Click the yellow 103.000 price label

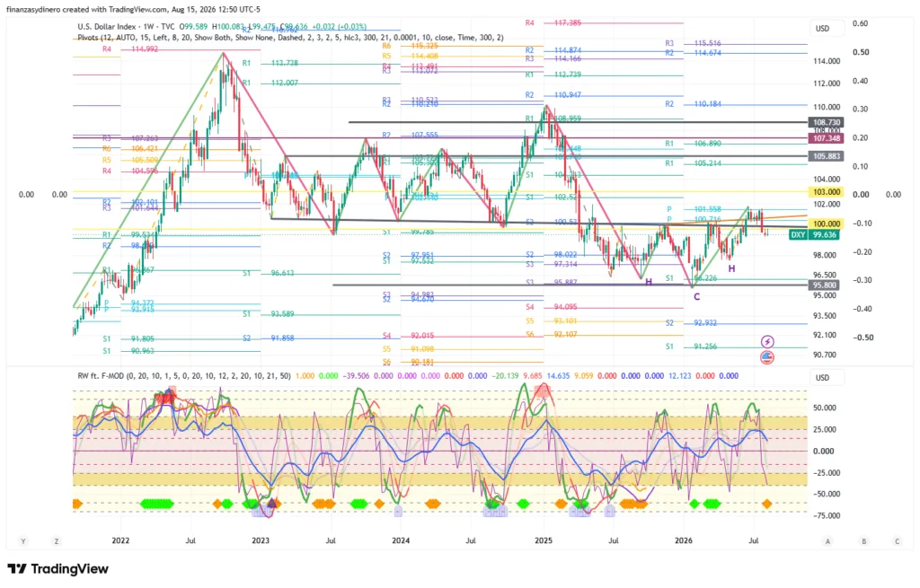pos(827,192)
